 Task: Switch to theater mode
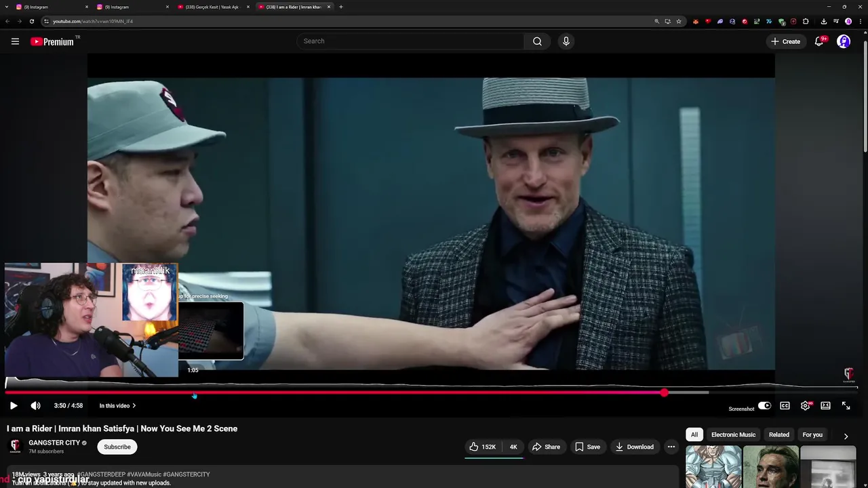825,405
